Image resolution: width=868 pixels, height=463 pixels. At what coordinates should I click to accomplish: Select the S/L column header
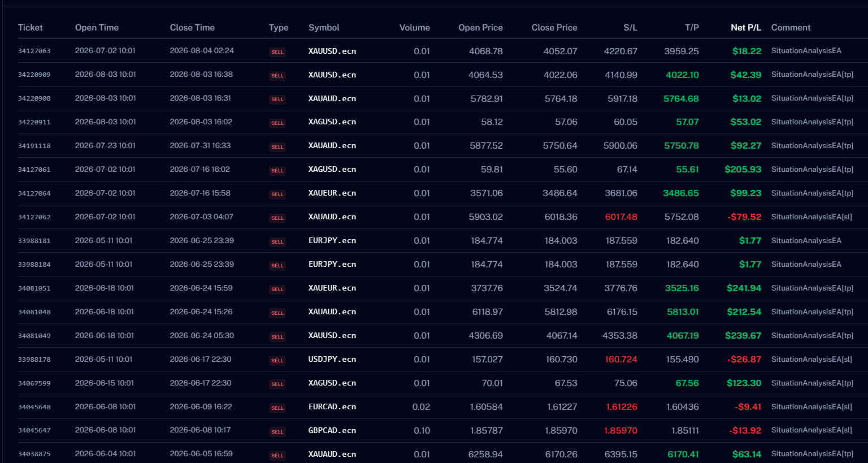click(630, 28)
